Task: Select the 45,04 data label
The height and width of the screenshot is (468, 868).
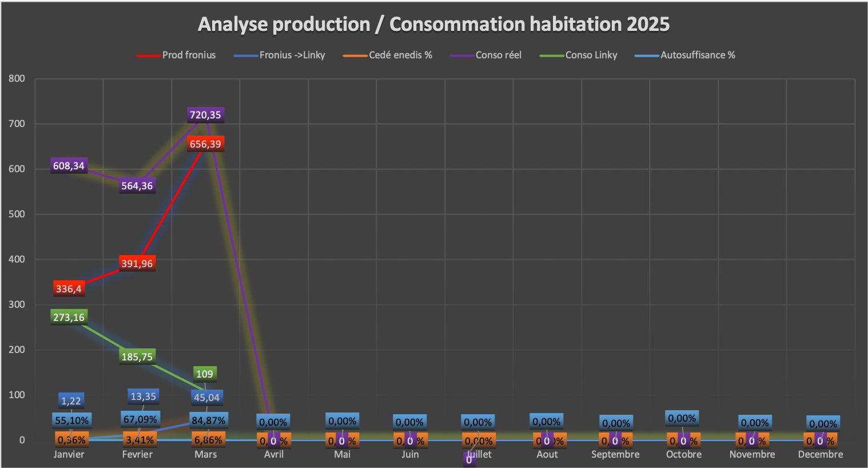Action: click(x=206, y=398)
